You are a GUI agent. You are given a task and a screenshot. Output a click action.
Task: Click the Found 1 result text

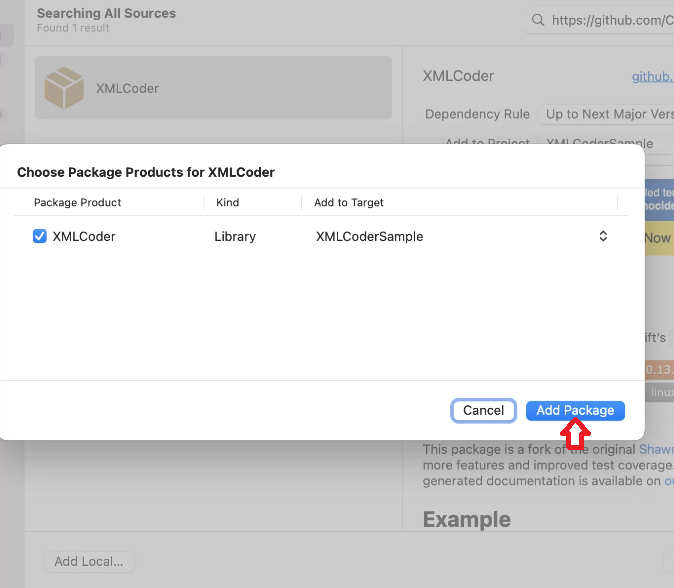coord(73,28)
